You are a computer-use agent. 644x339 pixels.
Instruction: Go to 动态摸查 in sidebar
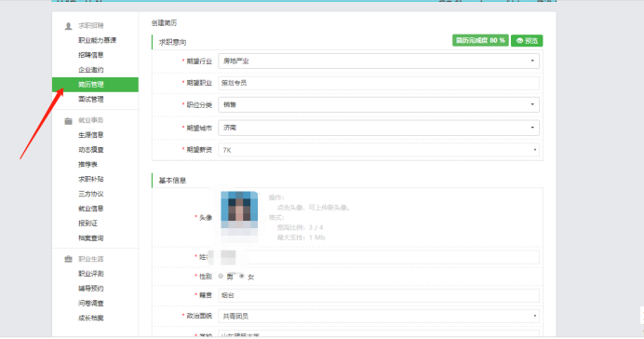91,150
